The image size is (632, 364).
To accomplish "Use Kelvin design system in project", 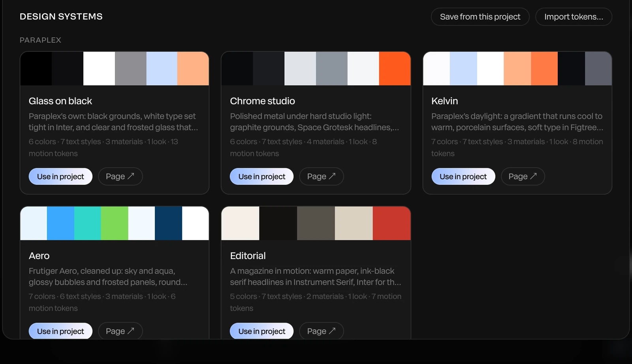I will click(x=463, y=176).
